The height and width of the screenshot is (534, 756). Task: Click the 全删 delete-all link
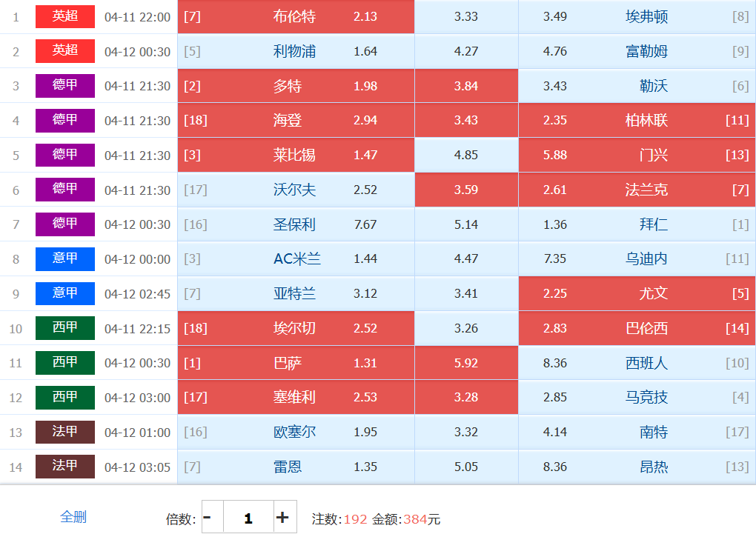point(73,517)
